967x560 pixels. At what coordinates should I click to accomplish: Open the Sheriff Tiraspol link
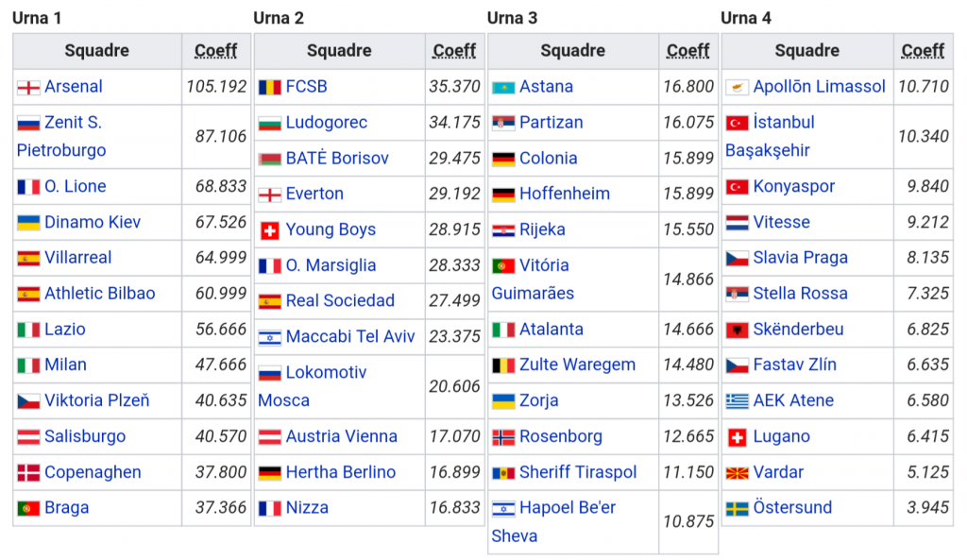click(x=578, y=472)
